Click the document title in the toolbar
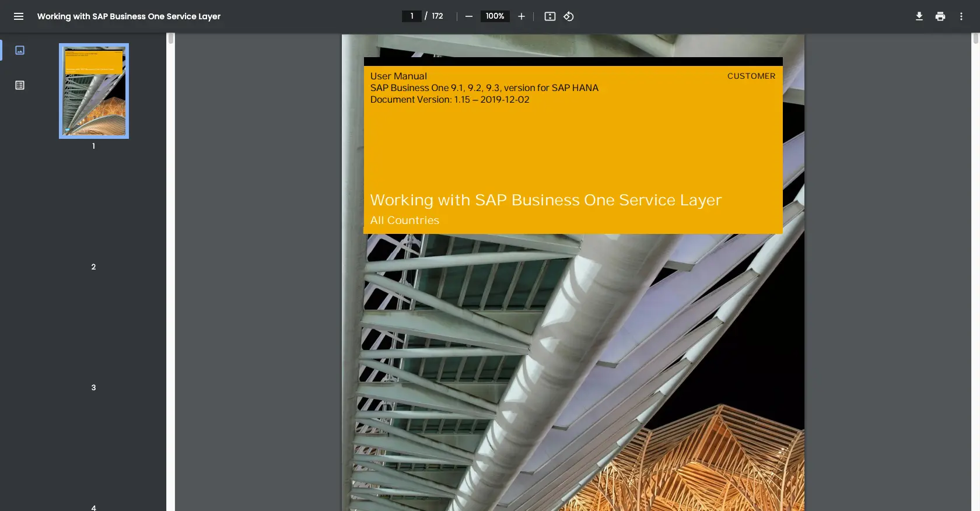Image resolution: width=980 pixels, height=511 pixels. point(129,16)
